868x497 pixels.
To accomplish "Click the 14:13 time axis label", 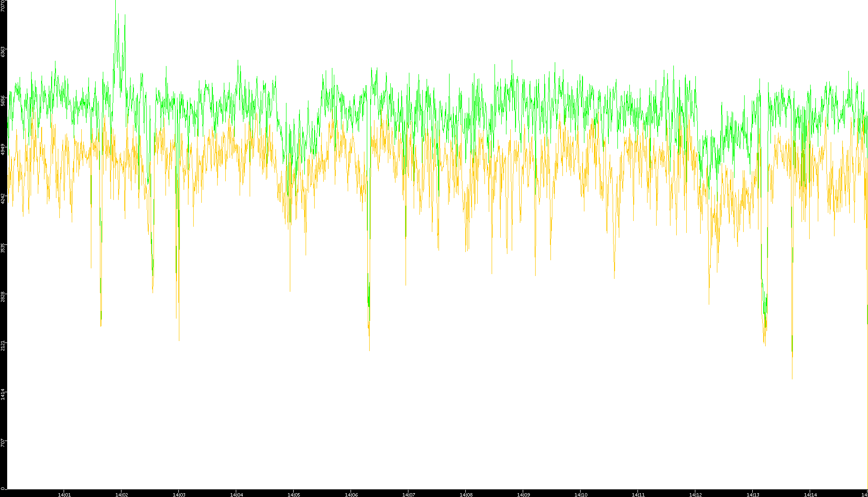I will point(753,495).
